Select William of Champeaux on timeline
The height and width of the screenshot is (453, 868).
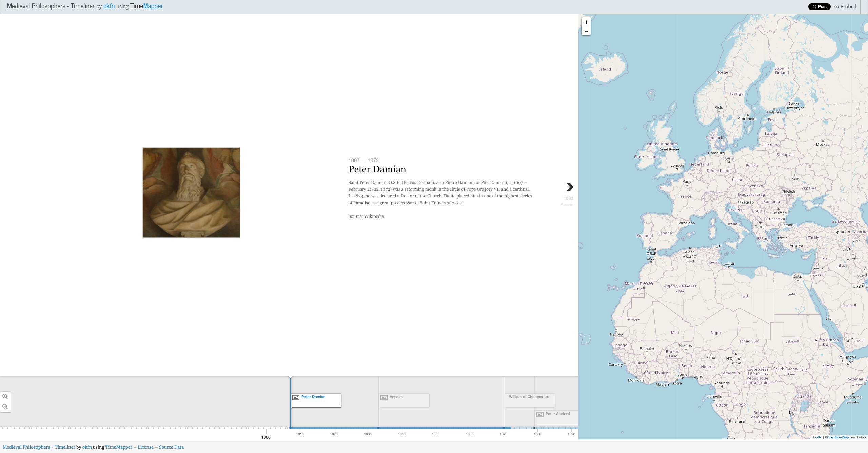click(528, 397)
